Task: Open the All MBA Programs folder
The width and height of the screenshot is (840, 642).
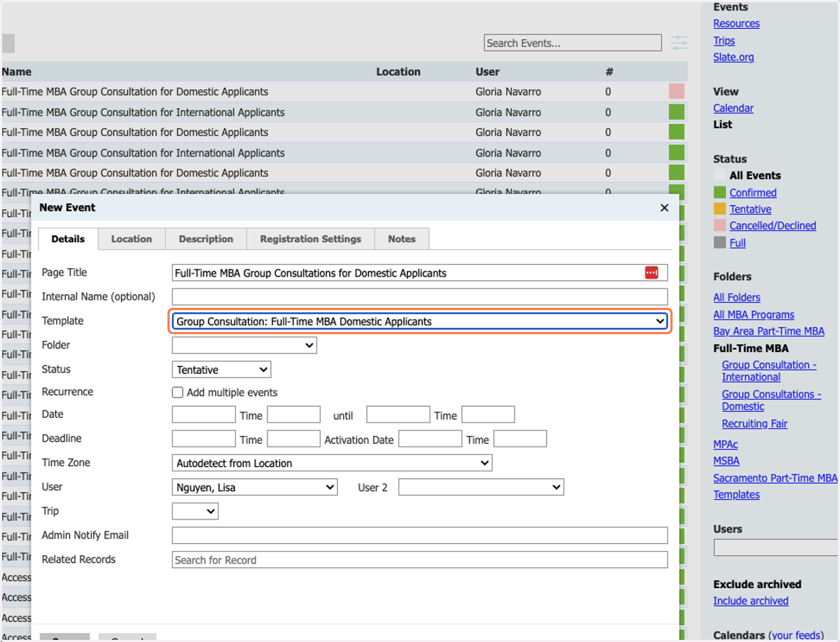Action: (754, 315)
